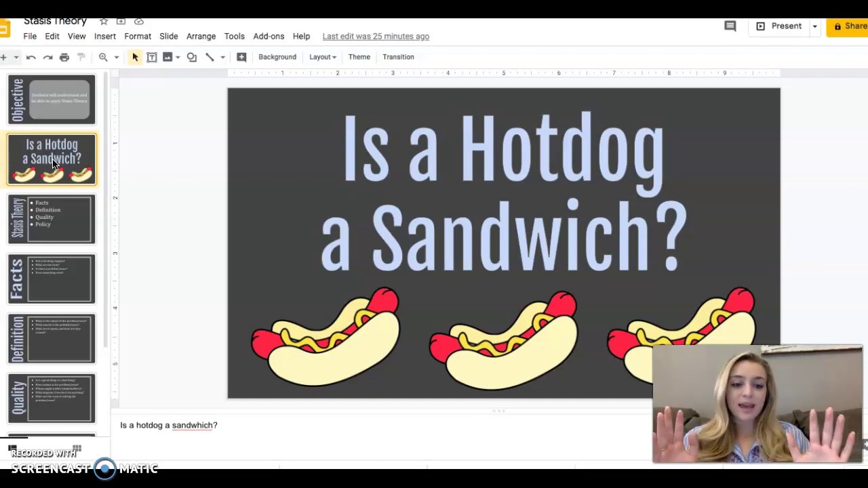This screenshot has height=488, width=868.
Task: Select the Definition slide thumbnail
Action: tap(52, 338)
